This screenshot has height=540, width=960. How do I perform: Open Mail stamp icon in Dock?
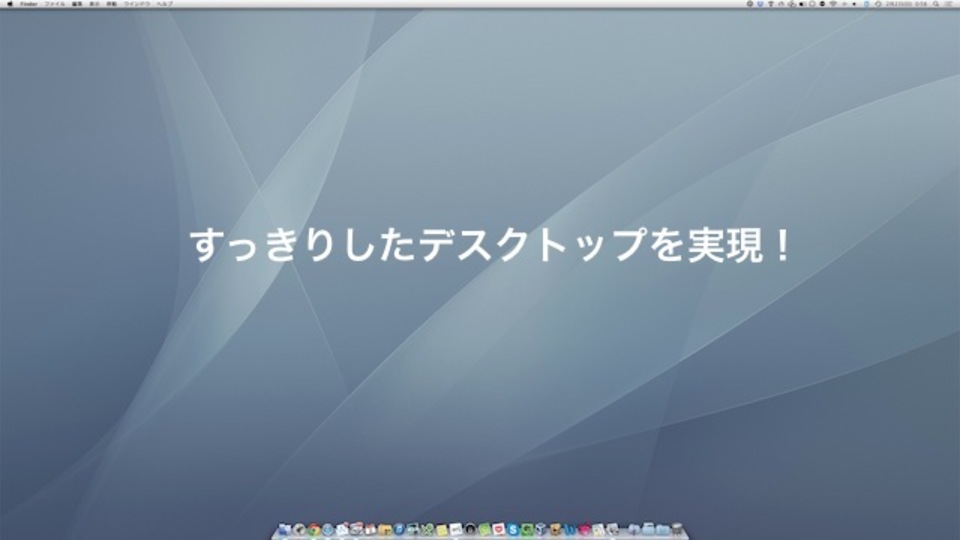[x=342, y=529]
